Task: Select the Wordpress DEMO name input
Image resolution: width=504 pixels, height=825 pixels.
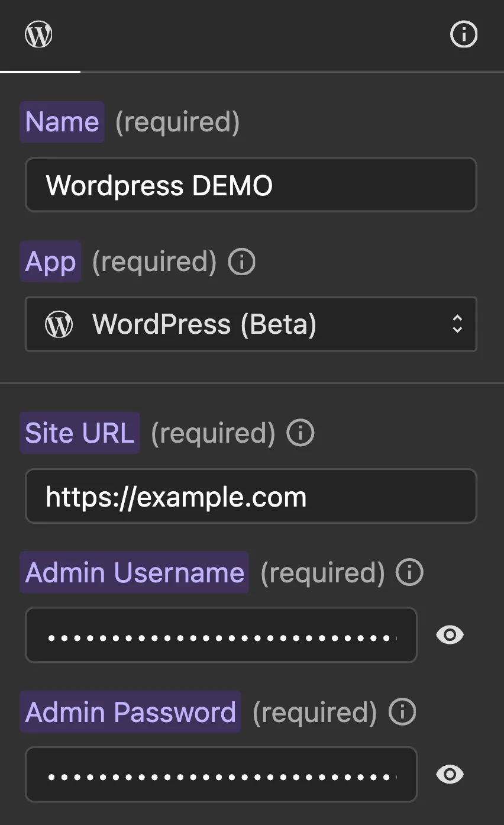Action: (x=251, y=185)
